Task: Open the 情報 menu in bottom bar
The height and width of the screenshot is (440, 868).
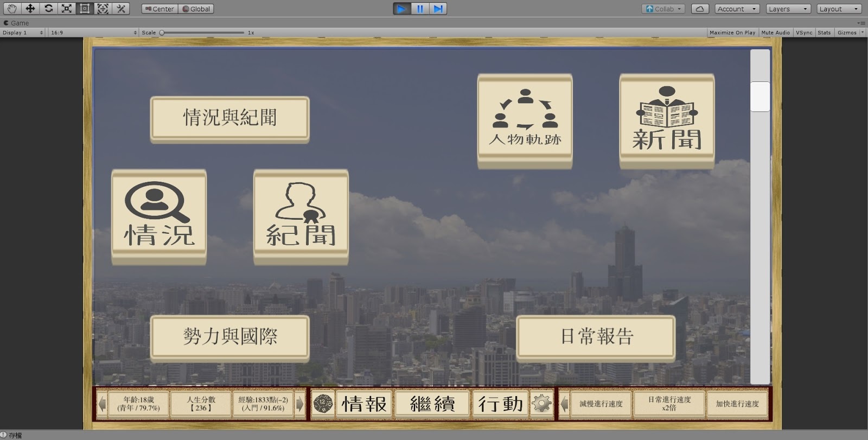Action: [x=364, y=404]
